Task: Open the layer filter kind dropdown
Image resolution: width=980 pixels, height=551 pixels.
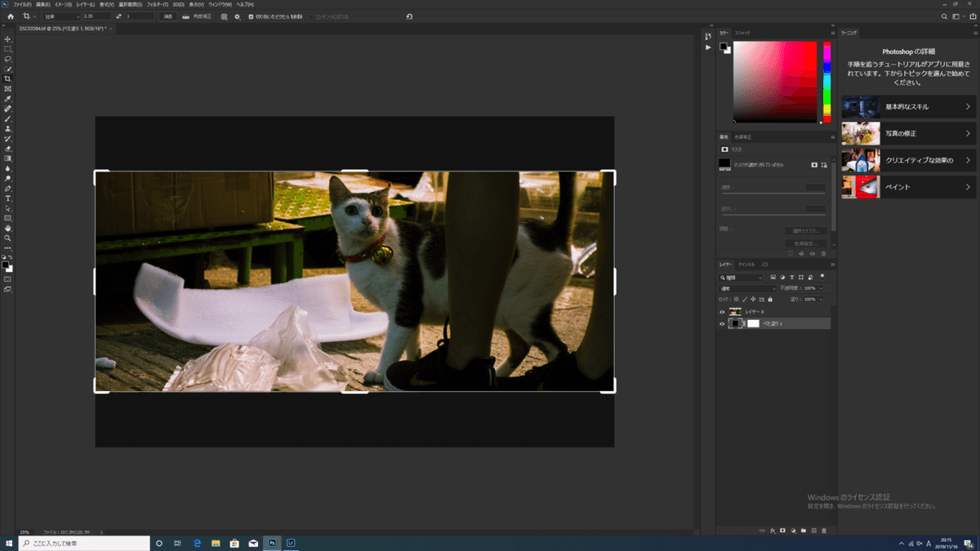Action: coord(742,278)
